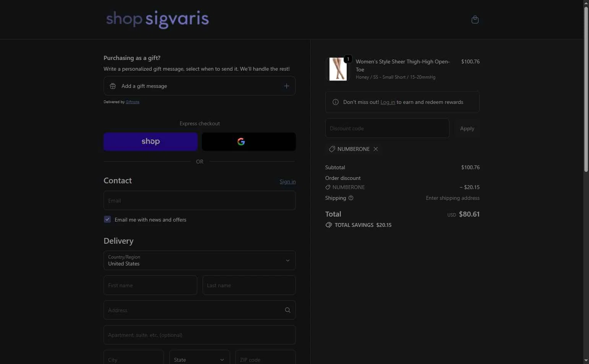Screen dimensions: 589x364
Task: Pay with Google Pay express button
Action: [249, 142]
